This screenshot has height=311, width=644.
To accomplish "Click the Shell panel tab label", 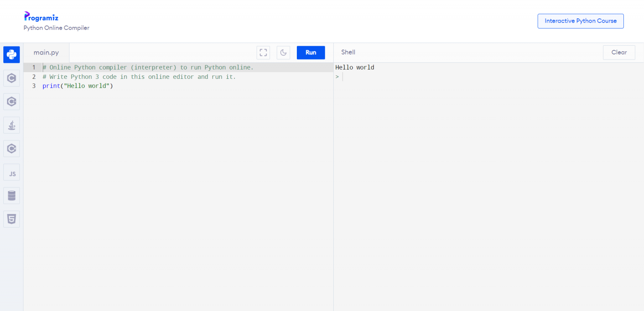I will (348, 52).
